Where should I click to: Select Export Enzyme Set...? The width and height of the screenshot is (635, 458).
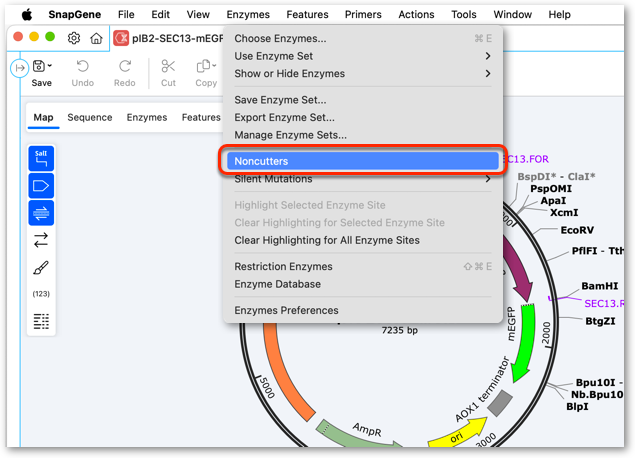click(363, 117)
